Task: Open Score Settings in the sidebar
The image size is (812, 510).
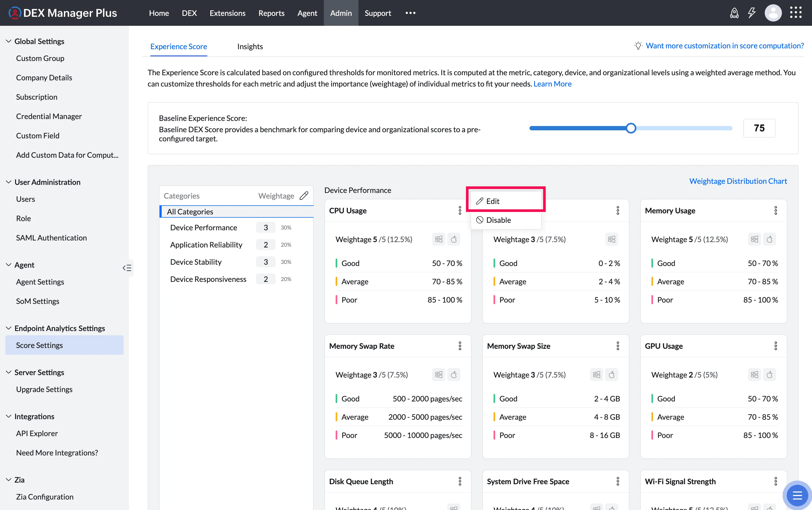Action: [64, 345]
